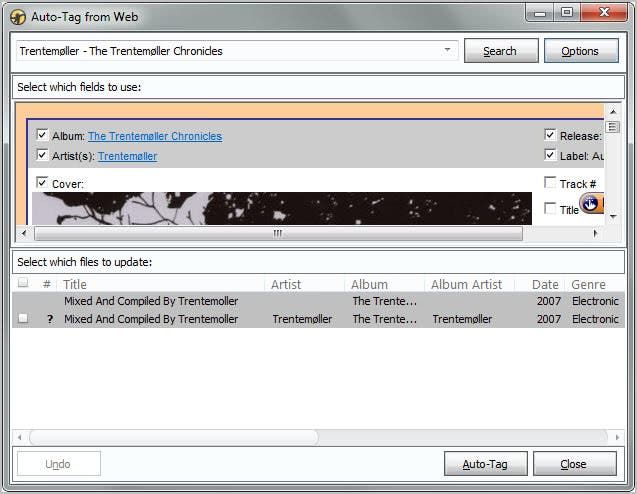Sort by the Album column header
The image size is (637, 494).
tap(385, 284)
